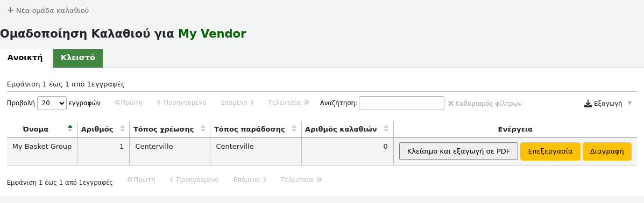Focus the Αναζήτηση search field

click(401, 103)
